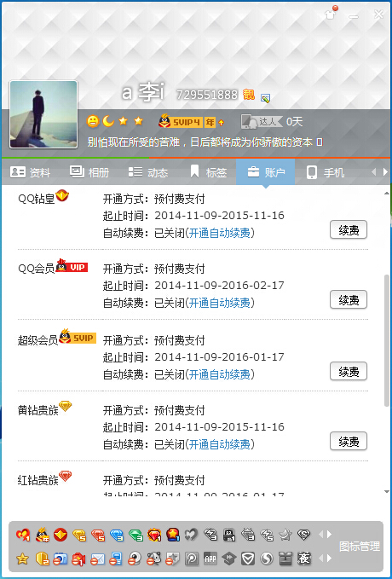Click the gray yin-yang swirl icon
Screen dimensions: 392x579
(266, 559)
